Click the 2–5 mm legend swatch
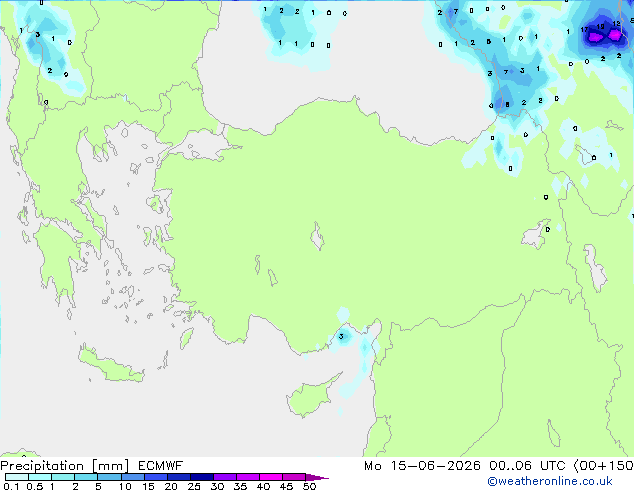Image resolution: width=634 pixels, height=490 pixels. coord(86,477)
